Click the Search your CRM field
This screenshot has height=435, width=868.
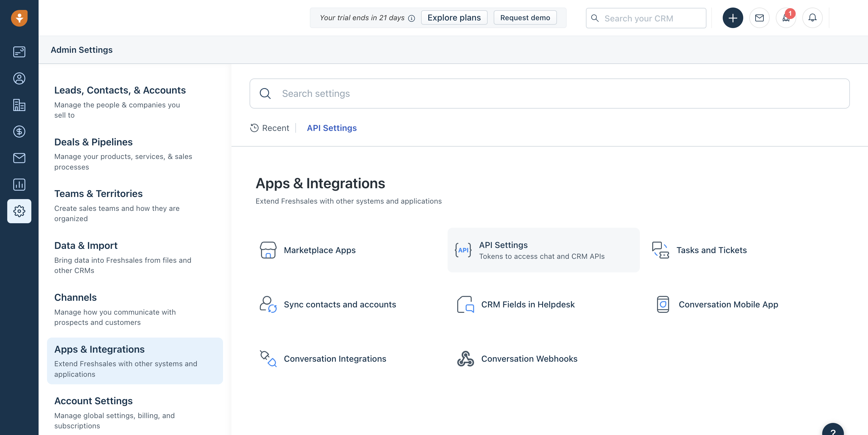[x=650, y=18]
